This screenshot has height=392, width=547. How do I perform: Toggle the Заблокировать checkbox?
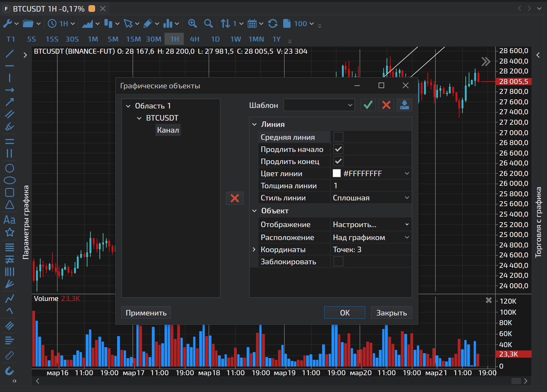point(338,261)
